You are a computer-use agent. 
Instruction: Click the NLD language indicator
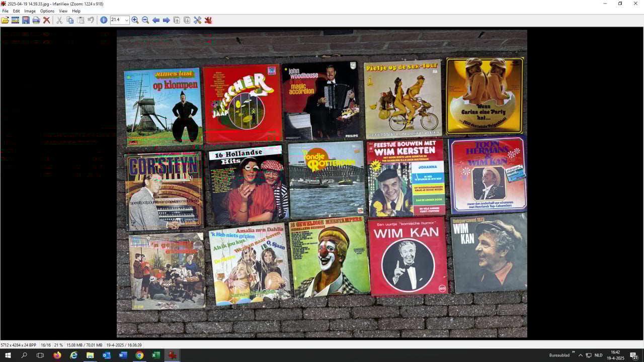pos(599,355)
